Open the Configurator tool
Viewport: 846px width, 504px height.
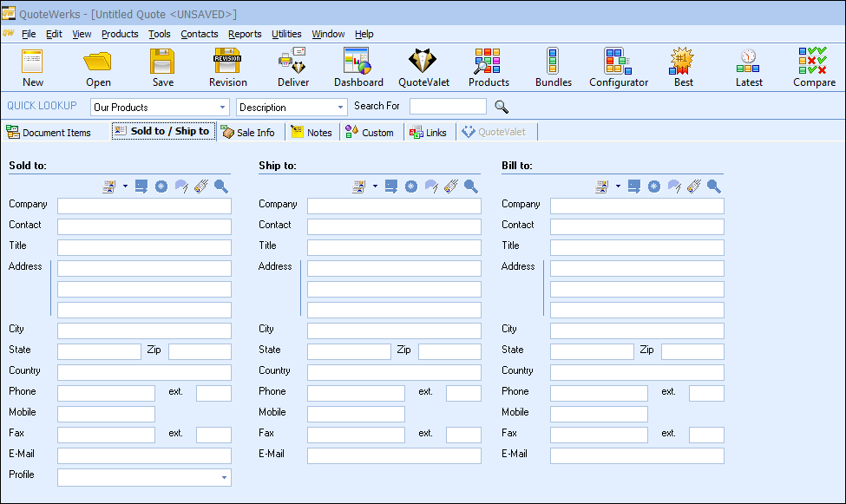pyautogui.click(x=618, y=67)
